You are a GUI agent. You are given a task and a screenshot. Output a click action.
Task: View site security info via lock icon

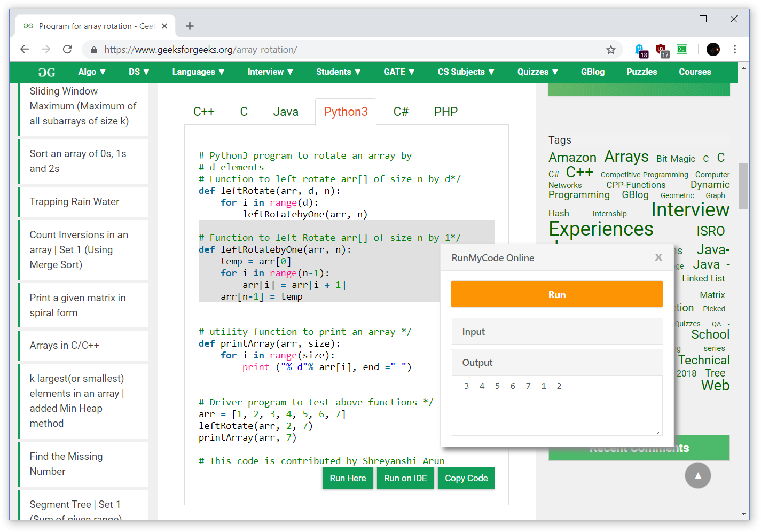94,50
